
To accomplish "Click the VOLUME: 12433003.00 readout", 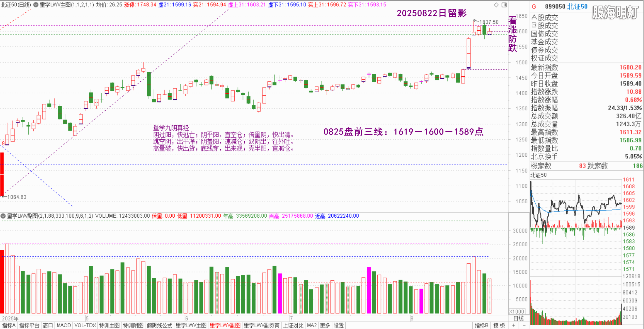I will coord(122,216).
